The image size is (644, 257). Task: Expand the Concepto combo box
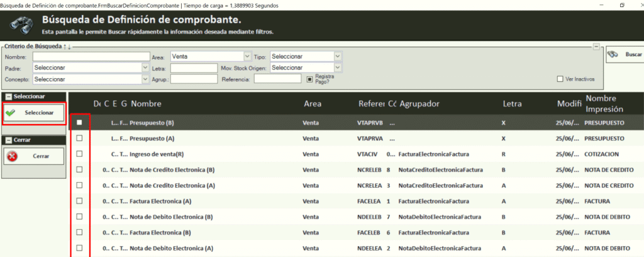(x=145, y=79)
